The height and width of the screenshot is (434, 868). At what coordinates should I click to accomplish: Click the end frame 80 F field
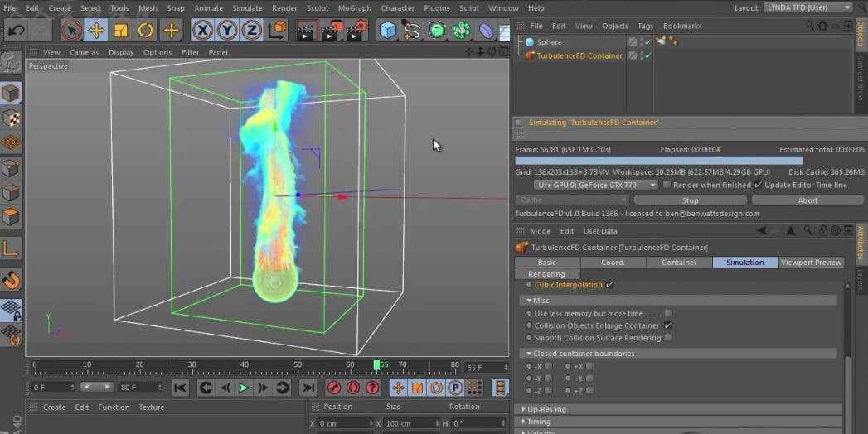[140, 388]
